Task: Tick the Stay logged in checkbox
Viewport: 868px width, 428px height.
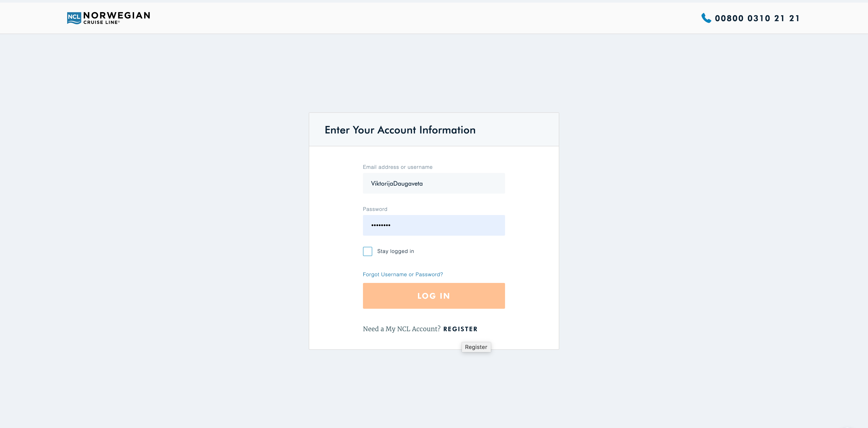Action: pos(367,251)
